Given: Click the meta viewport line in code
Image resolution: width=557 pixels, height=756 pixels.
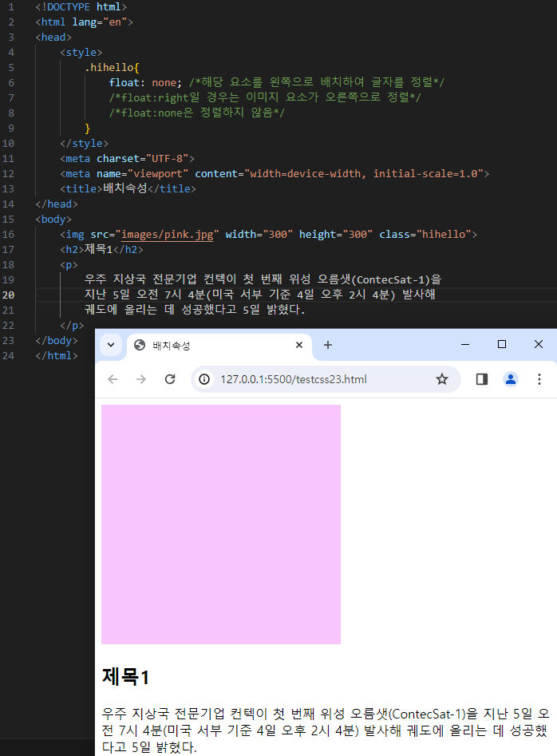Looking at the screenshot, I should coord(275,173).
